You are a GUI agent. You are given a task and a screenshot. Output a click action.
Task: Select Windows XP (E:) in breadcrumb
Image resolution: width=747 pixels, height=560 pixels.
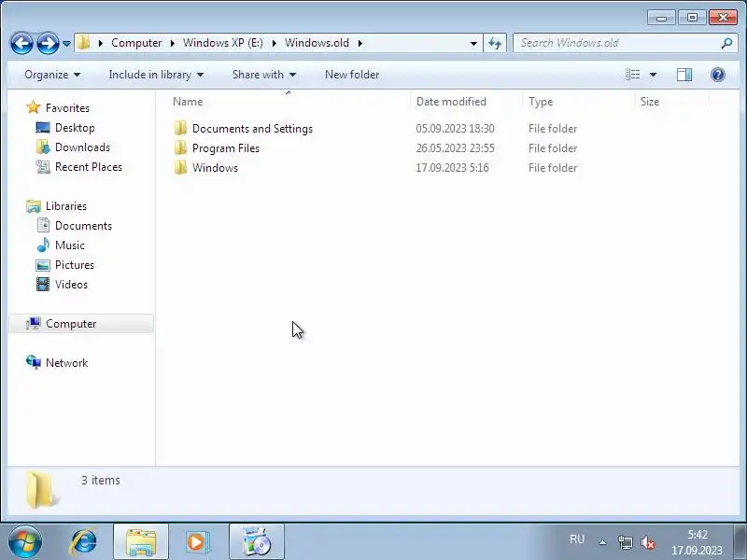tap(223, 43)
